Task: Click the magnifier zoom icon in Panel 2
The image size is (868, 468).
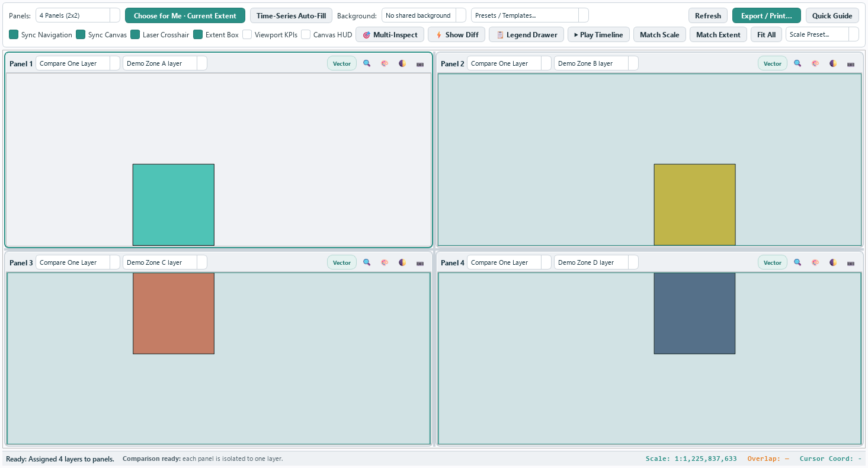Action: tap(797, 63)
